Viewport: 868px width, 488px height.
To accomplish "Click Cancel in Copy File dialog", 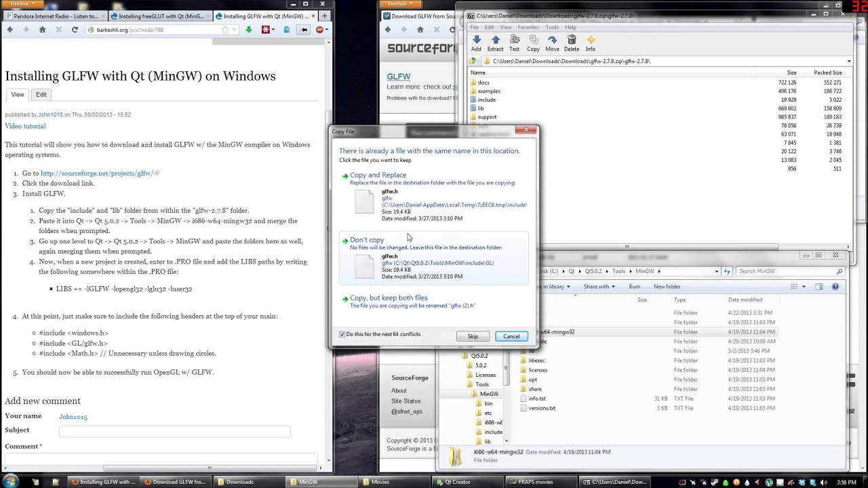I will coord(511,337).
